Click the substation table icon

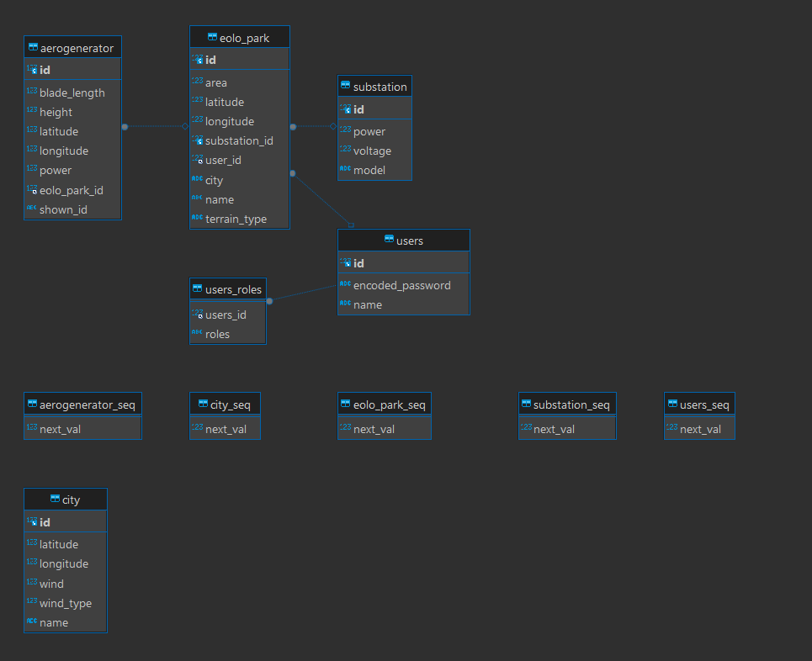[x=345, y=86]
